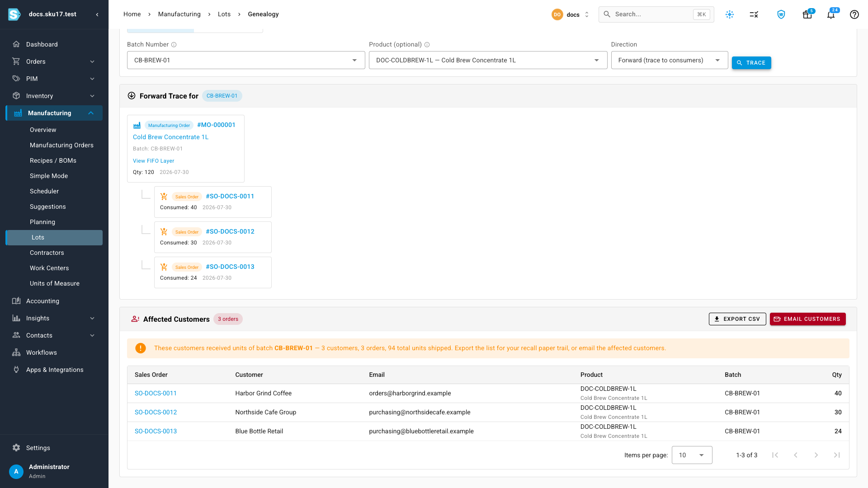Click Apps & Integrations plug icon
This screenshot has width=868, height=488.
(16, 370)
